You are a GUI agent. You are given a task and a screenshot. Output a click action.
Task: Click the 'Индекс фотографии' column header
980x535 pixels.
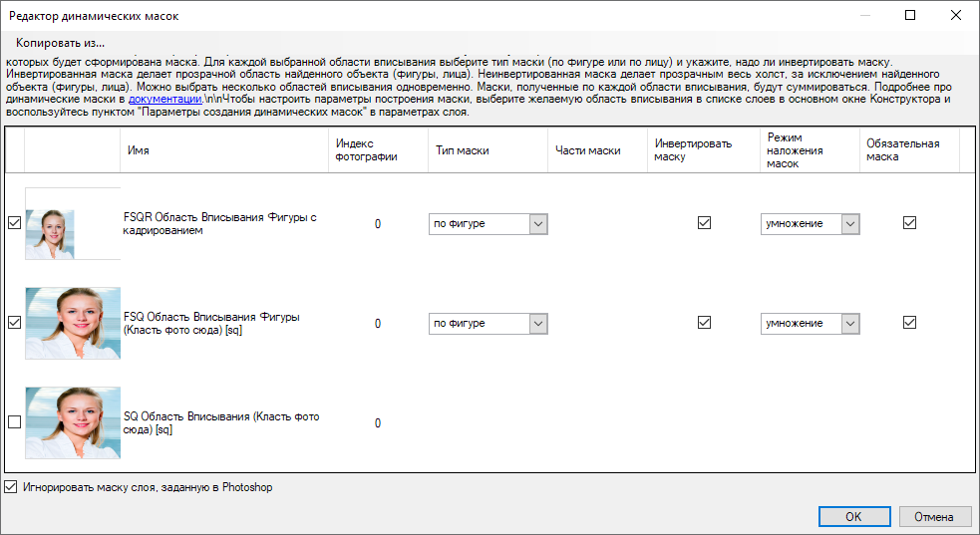point(378,150)
